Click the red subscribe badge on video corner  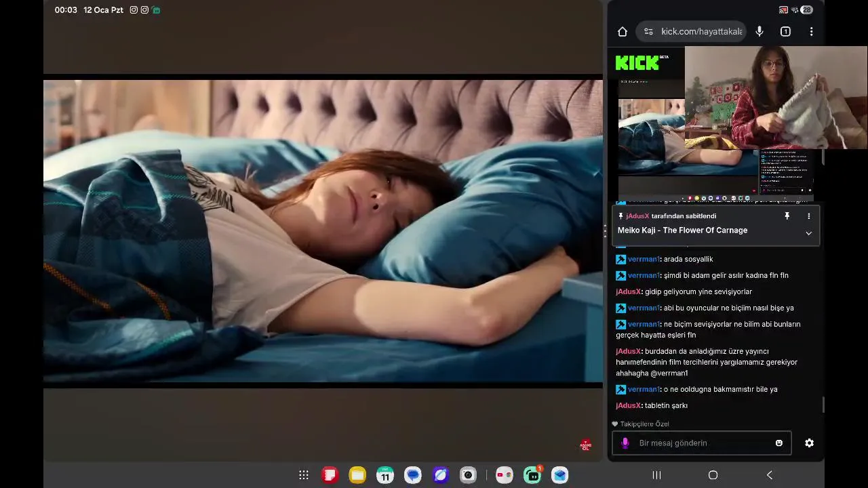pos(586,445)
